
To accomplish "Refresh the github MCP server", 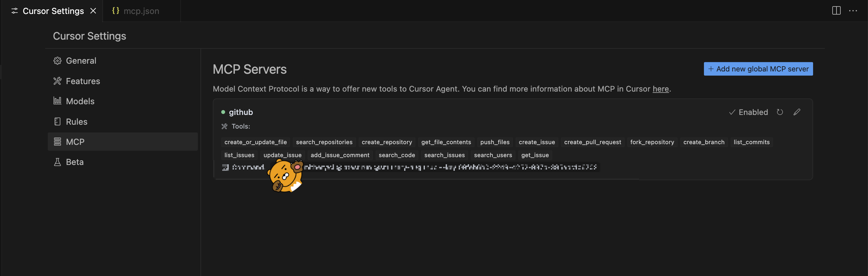I will [x=780, y=112].
